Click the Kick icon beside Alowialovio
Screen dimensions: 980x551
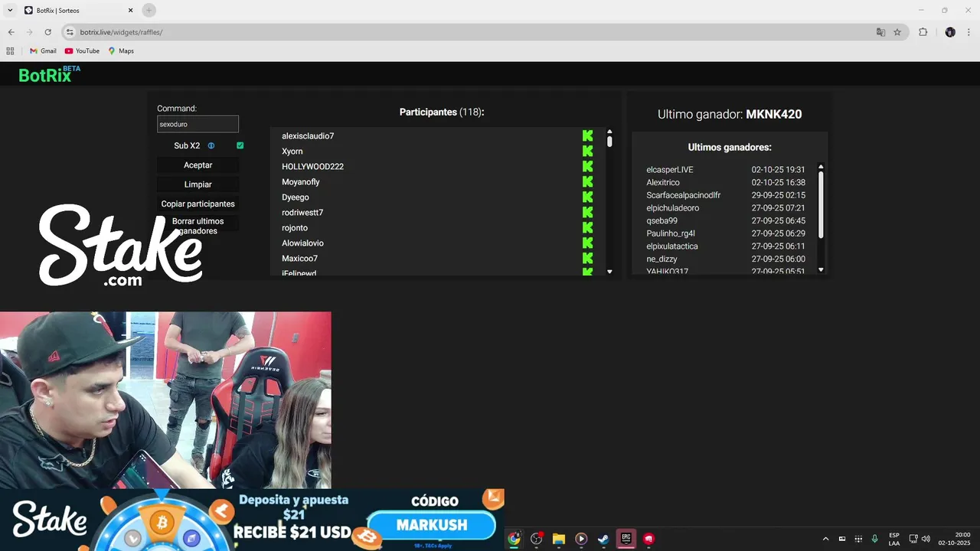[x=587, y=243]
